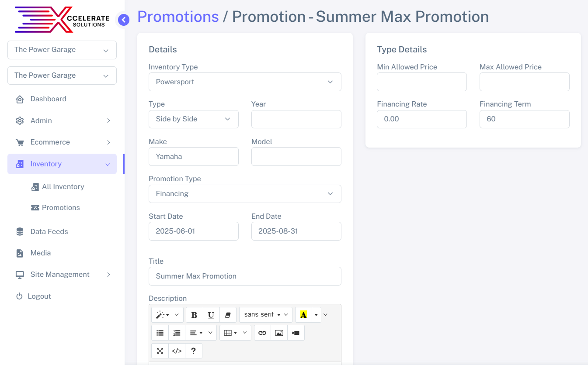Viewport: 588px width, 365px height.
Task: Apply the yellow highlight text color
Action: pyautogui.click(x=303, y=315)
